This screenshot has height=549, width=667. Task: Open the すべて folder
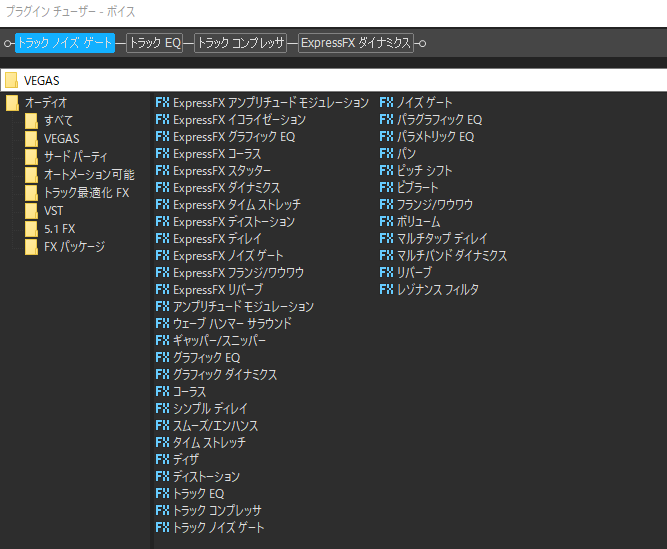click(49, 121)
